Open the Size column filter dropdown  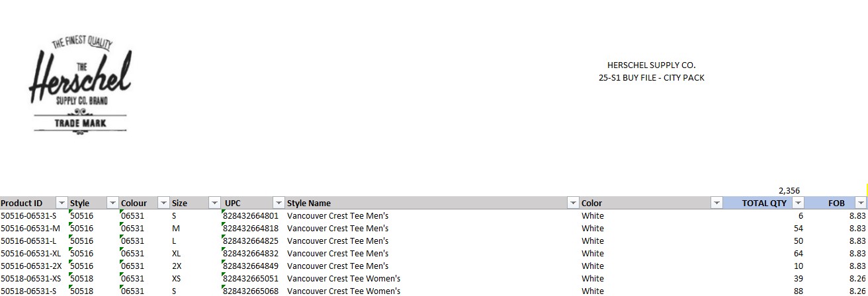214,203
